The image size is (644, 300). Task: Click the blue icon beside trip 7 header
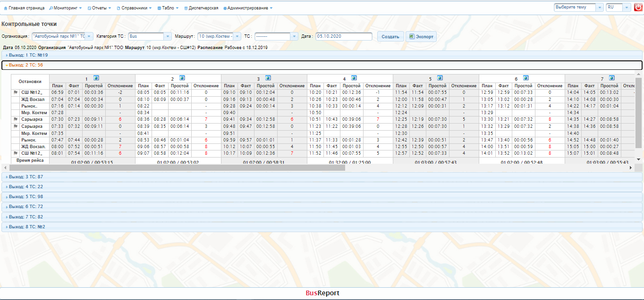[611, 78]
